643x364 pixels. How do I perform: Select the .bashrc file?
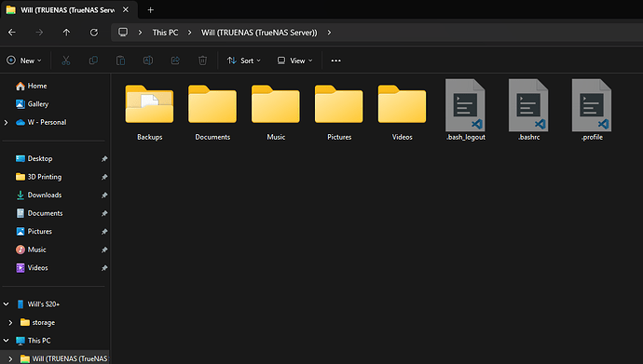pos(528,111)
